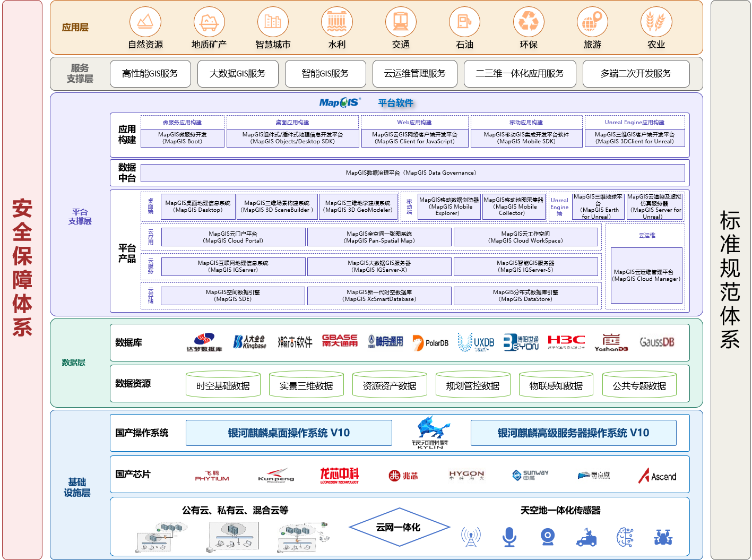Select the 物联感知数据 data box
The width and height of the screenshot is (752, 560).
[x=556, y=385]
